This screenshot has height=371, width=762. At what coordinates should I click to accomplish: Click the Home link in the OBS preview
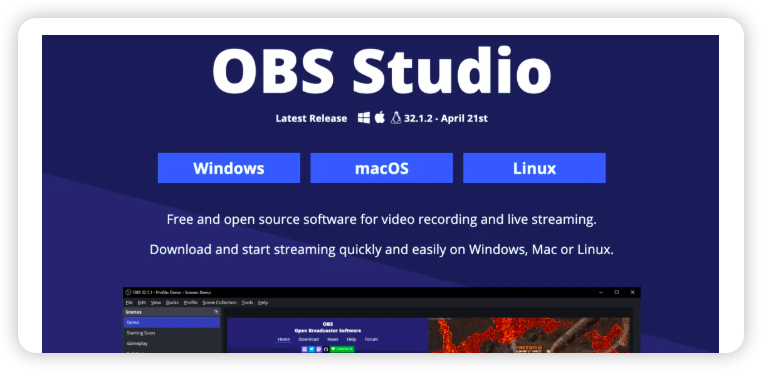tap(284, 339)
